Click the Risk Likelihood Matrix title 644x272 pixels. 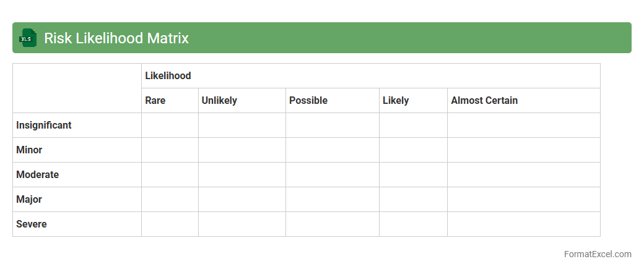[x=116, y=38]
